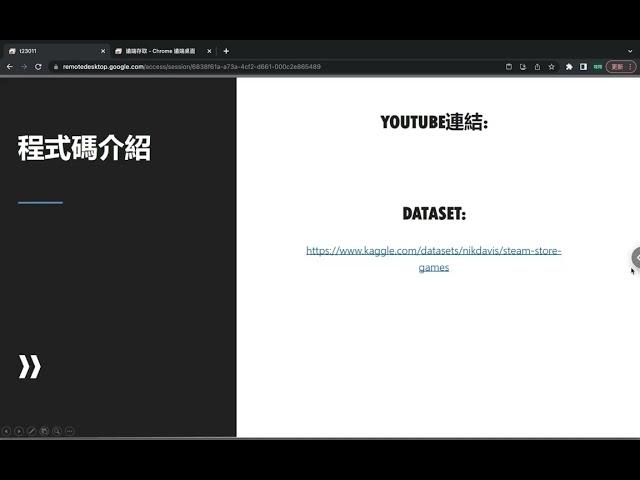Click the open-in-app icon in address bar
This screenshot has height=480, width=640.
pos(509,67)
